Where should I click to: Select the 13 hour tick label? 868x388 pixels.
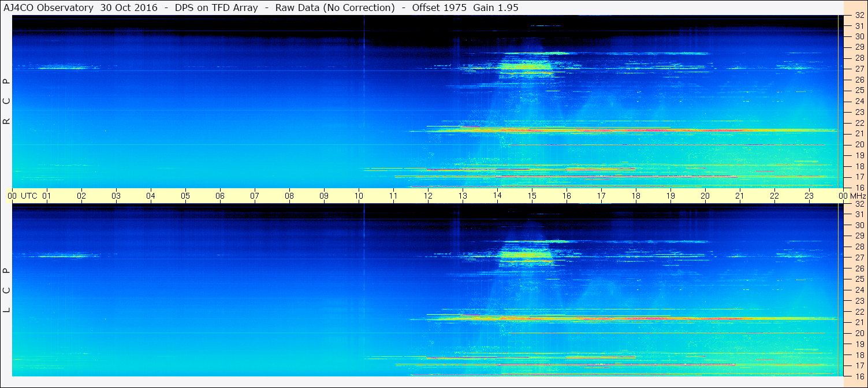463,196
